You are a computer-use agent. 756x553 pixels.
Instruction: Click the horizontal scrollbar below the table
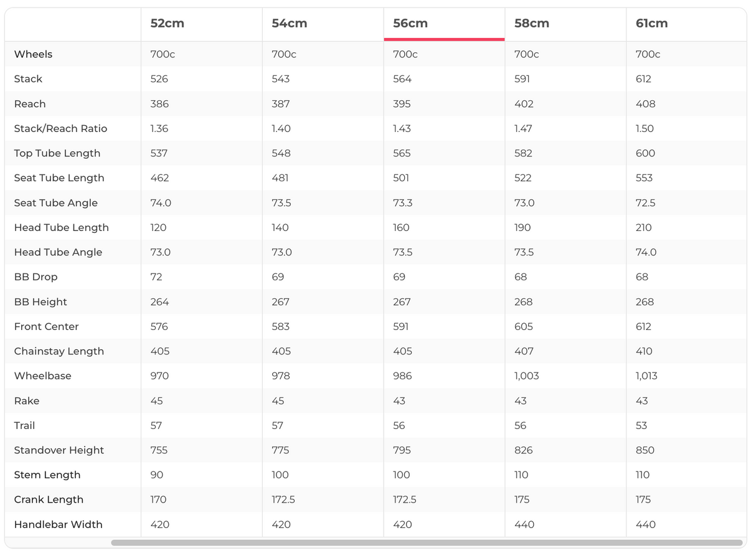point(427,543)
